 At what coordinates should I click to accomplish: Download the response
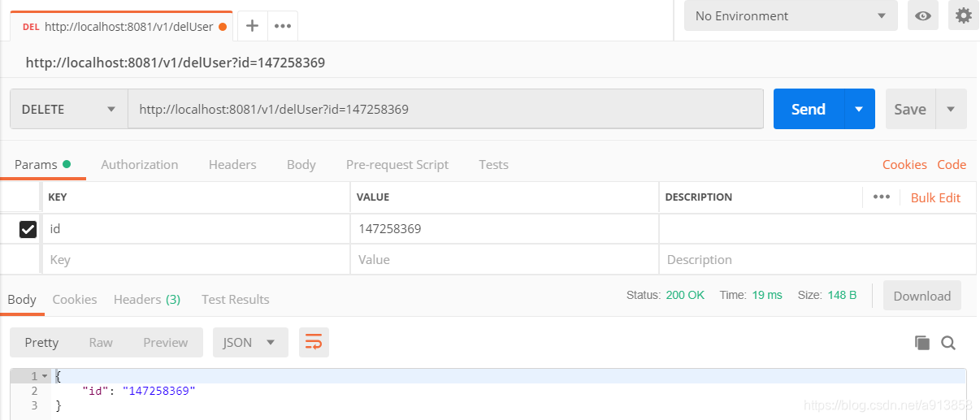point(922,296)
